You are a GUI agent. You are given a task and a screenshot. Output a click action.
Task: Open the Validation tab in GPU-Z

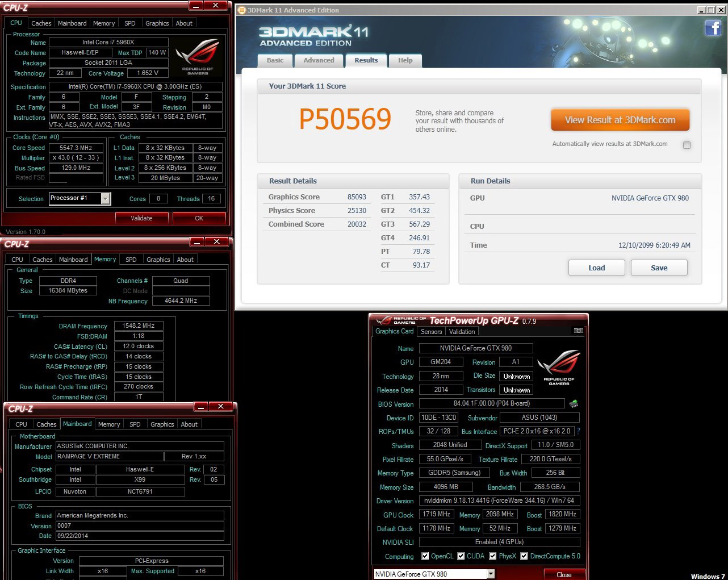pyautogui.click(x=462, y=332)
